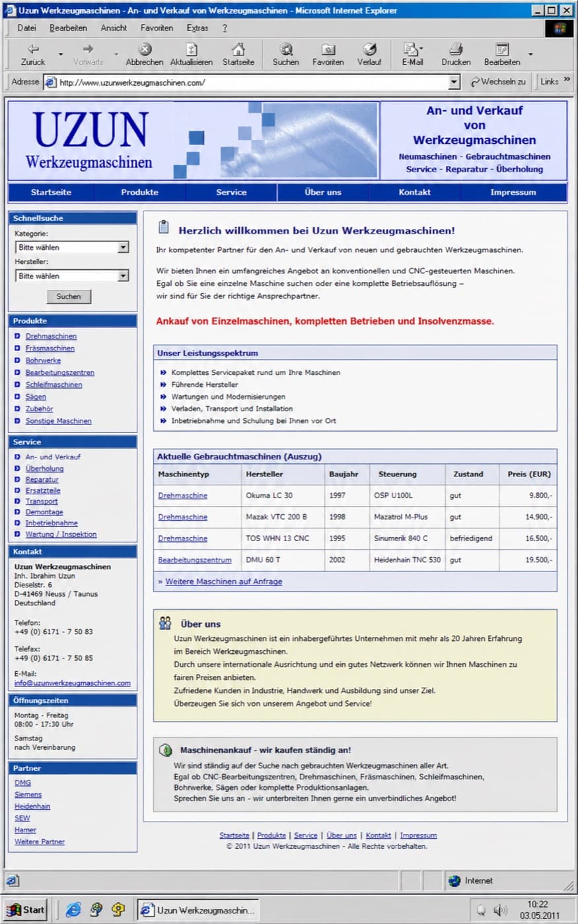Click the info@uzunwerkzeugmaschinen.com email link

click(x=73, y=683)
